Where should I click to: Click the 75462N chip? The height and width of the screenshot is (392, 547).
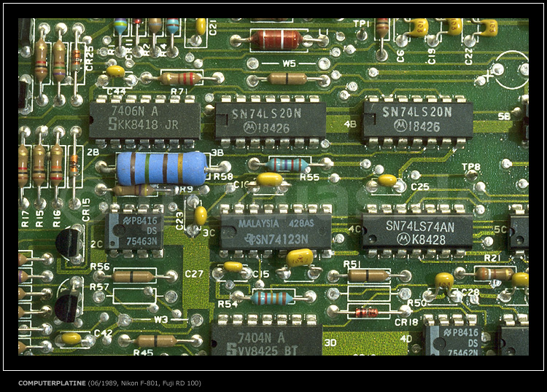453,340
